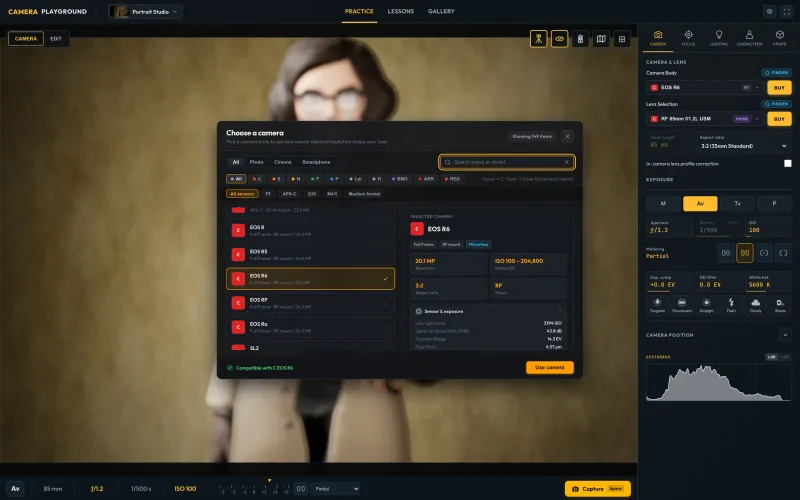
Task: Open the Focus panel icon
Action: pyautogui.click(x=688, y=38)
